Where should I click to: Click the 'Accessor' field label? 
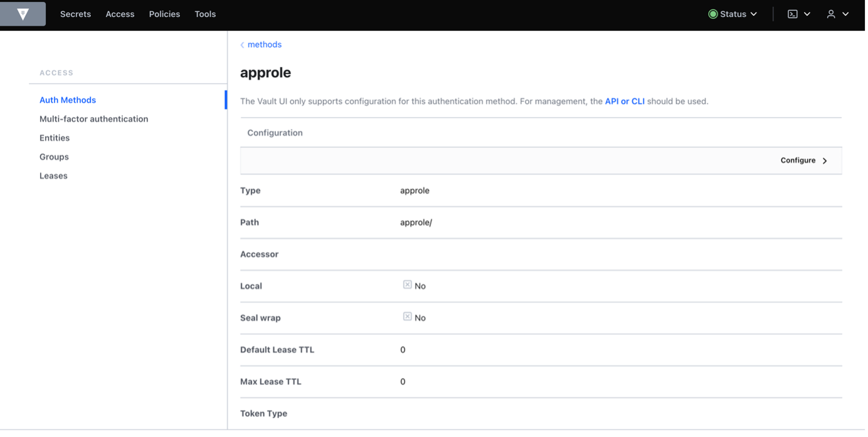pos(260,254)
